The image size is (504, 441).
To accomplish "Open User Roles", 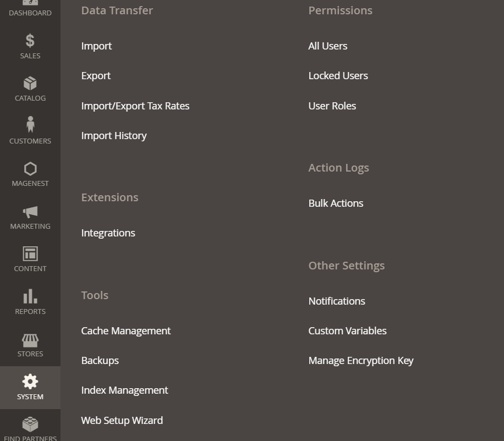I will click(332, 106).
